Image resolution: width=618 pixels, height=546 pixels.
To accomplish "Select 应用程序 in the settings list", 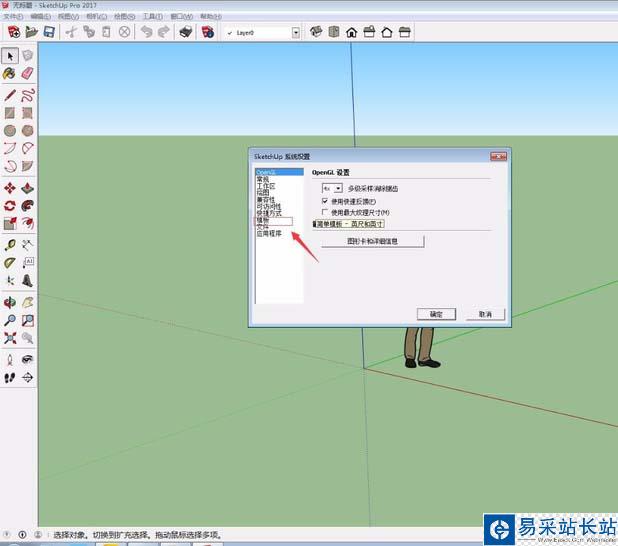I will 269,234.
